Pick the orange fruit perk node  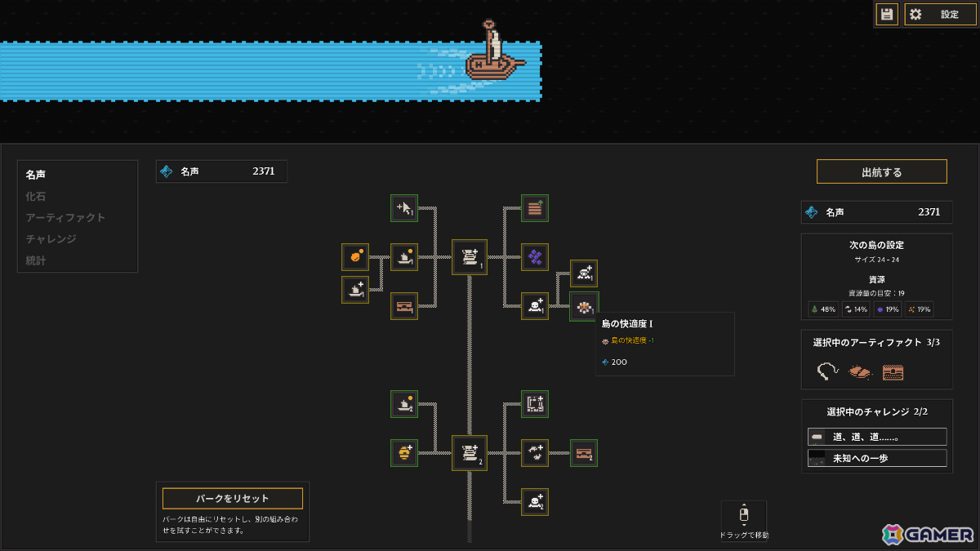pyautogui.click(x=355, y=257)
